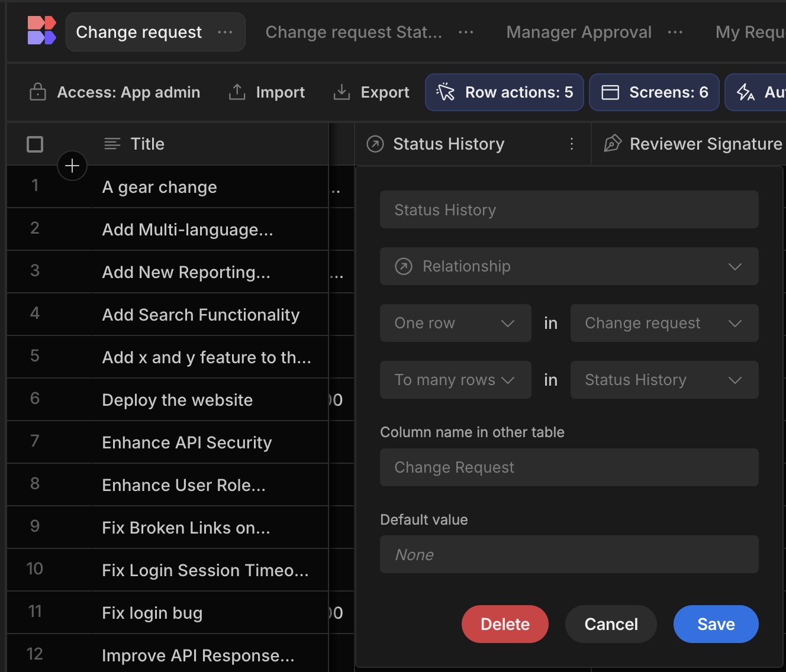
Task: Switch to the Change request Stat... tab
Action: point(354,32)
